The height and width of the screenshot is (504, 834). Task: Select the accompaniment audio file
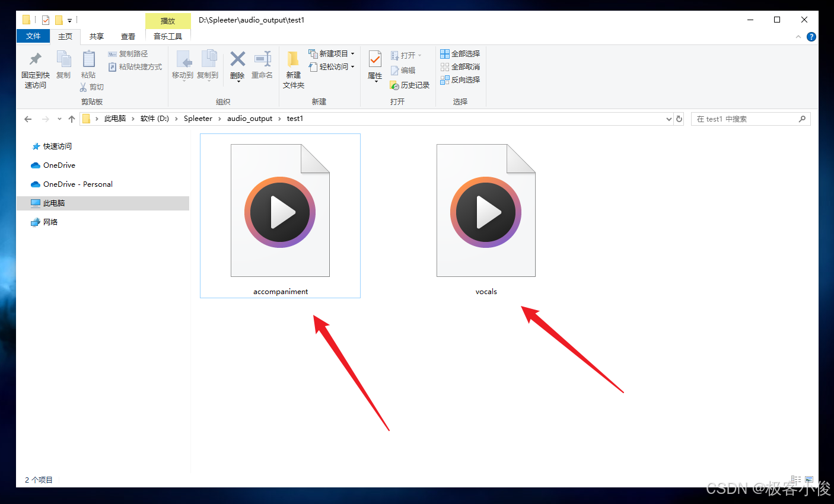280,216
